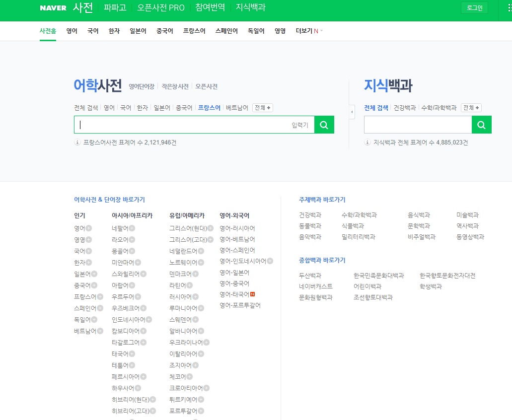The image size is (512, 420).
Task: Collapse panel with the small left arrow handle
Action: click(x=352, y=112)
